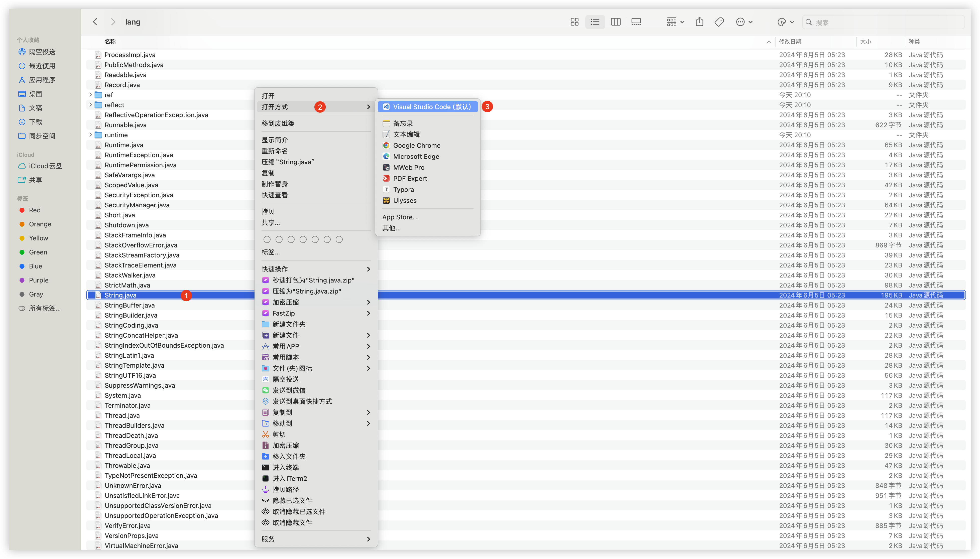This screenshot has height=559, width=980.
Task: Choose Typora in the open-with list
Action: coord(403,190)
